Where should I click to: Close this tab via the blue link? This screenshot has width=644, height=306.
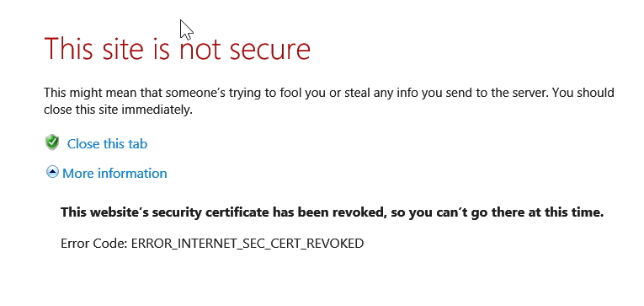(107, 144)
